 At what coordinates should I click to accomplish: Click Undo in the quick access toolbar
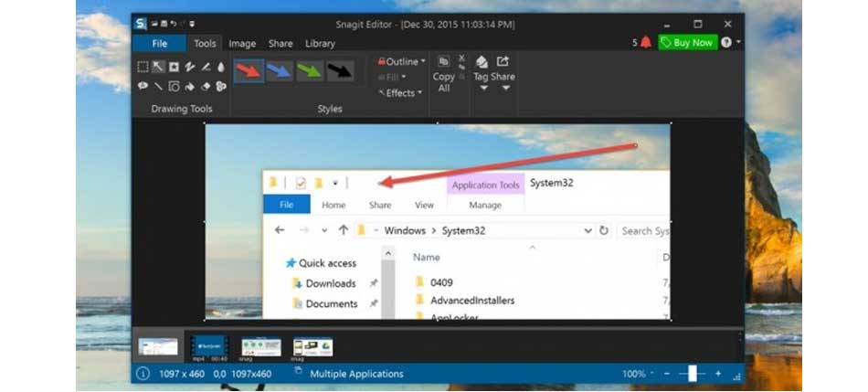[174, 24]
